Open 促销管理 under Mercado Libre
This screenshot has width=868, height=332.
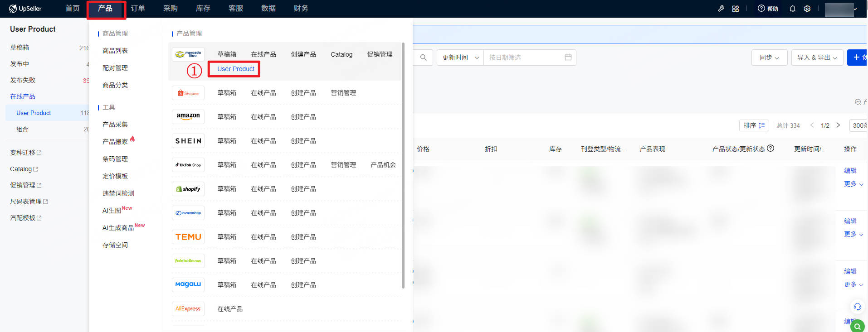click(380, 54)
